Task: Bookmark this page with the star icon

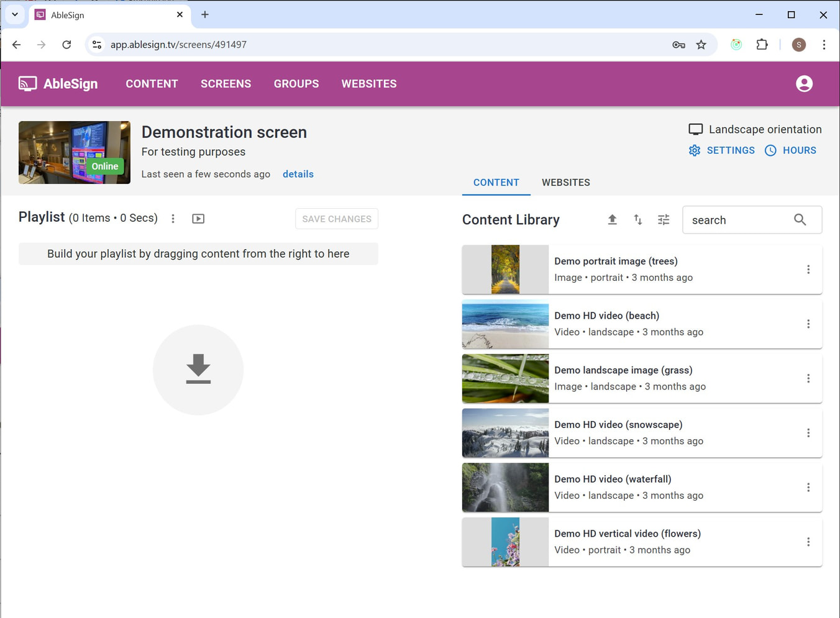Action: pyautogui.click(x=701, y=45)
